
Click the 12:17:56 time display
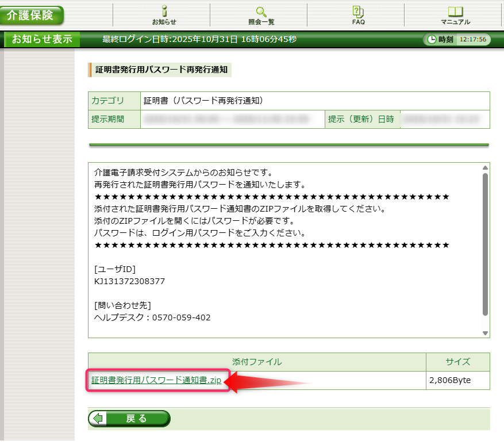tap(473, 40)
